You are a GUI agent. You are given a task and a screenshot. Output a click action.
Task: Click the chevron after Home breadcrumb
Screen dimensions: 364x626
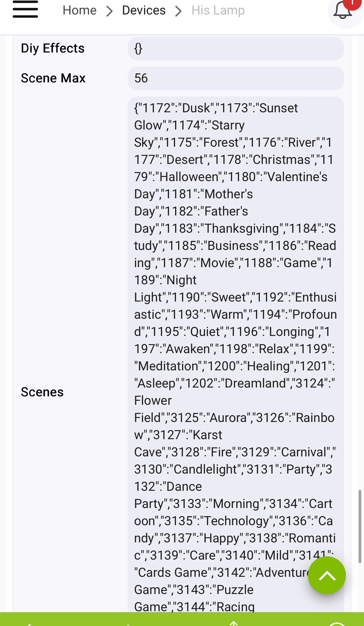click(x=110, y=11)
